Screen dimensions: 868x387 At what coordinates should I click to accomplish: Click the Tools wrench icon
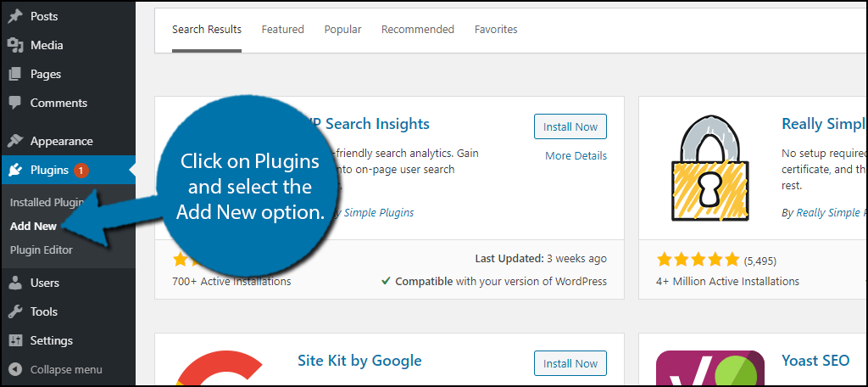click(x=15, y=311)
